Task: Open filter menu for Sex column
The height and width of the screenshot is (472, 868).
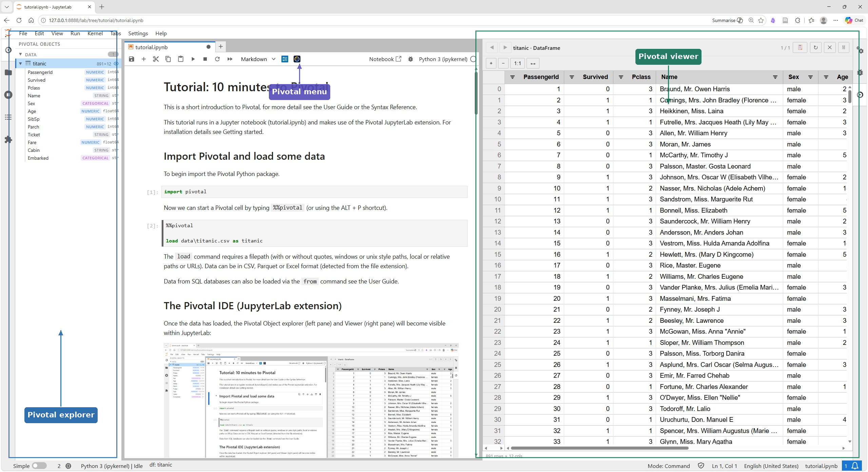Action: pyautogui.click(x=810, y=77)
